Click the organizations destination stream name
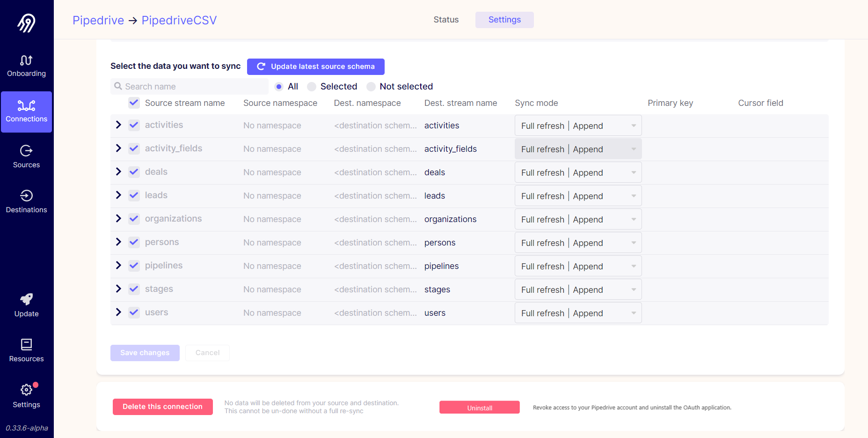The width and height of the screenshot is (868, 438). pyautogui.click(x=451, y=219)
